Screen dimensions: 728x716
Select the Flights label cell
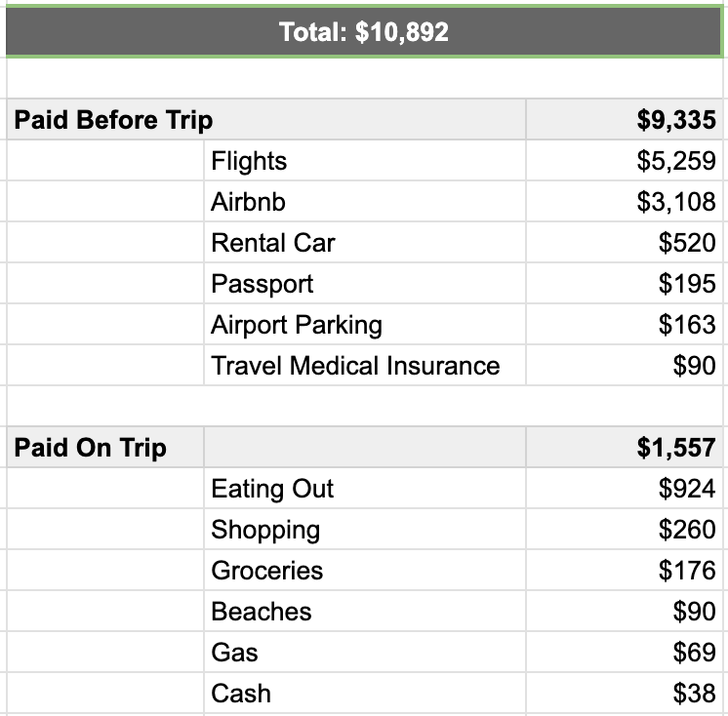pos(365,161)
